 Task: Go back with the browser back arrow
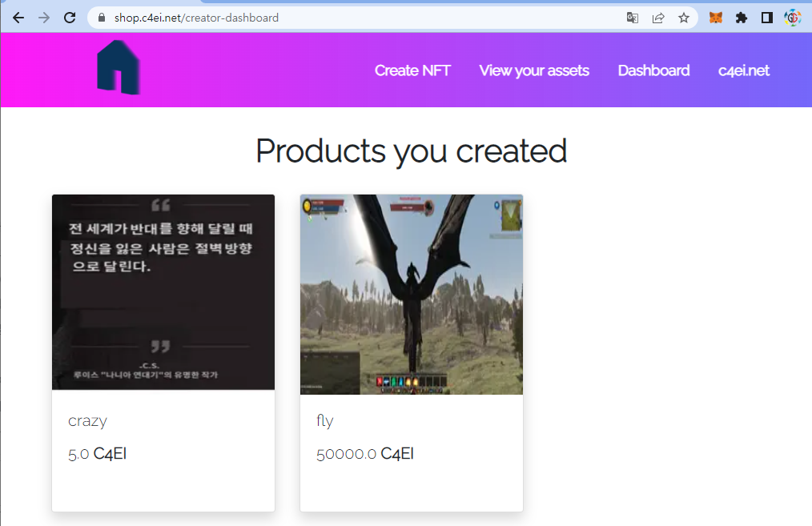point(18,18)
